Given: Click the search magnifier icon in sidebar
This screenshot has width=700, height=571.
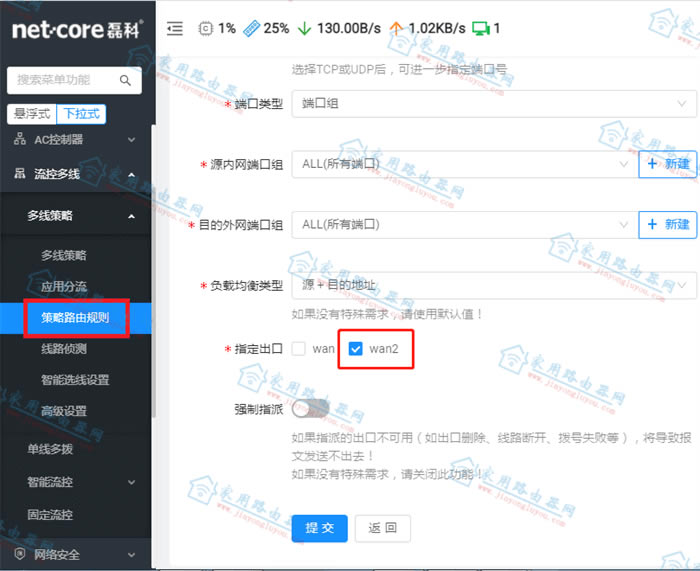Looking at the screenshot, I should click(x=125, y=80).
